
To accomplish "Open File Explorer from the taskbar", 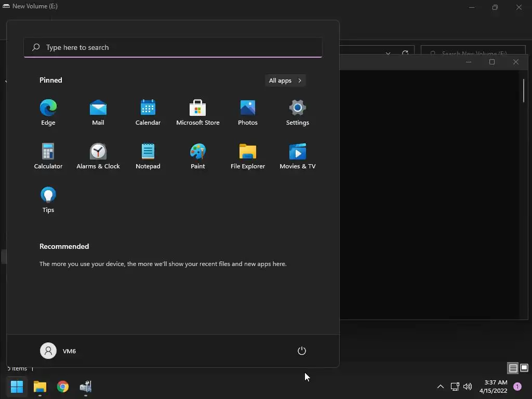I will coord(39,387).
